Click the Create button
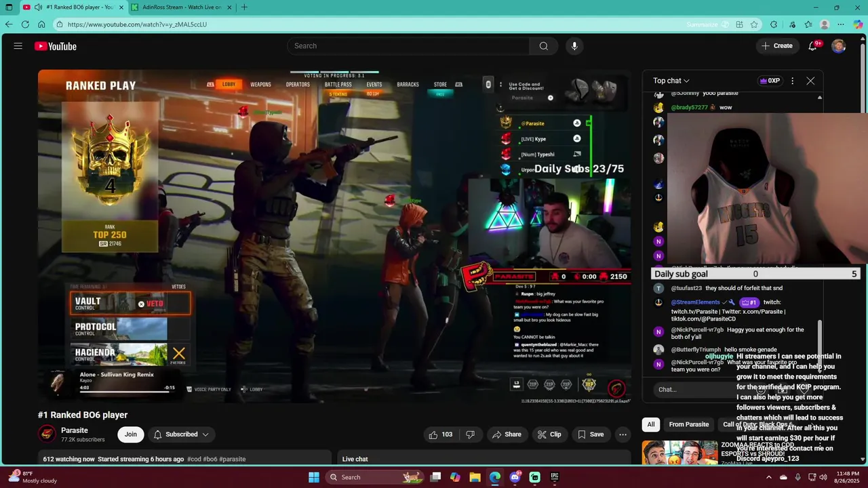The image size is (868, 488). coord(777,46)
